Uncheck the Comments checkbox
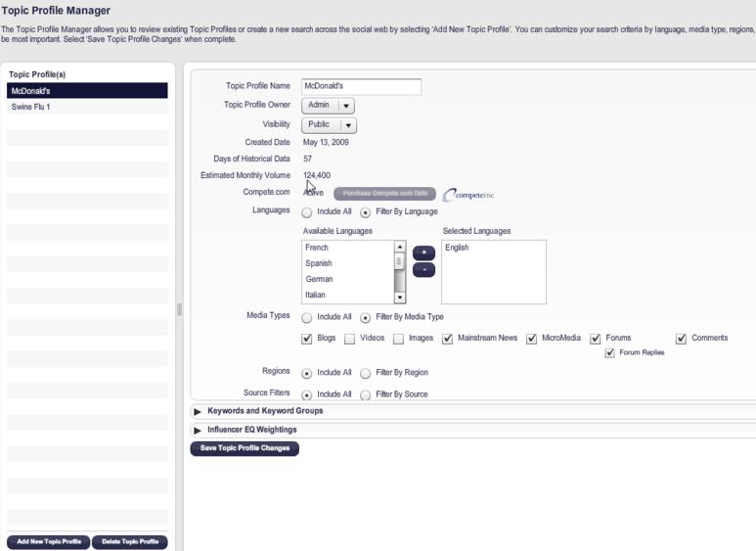This screenshot has height=551, width=756. pos(681,339)
